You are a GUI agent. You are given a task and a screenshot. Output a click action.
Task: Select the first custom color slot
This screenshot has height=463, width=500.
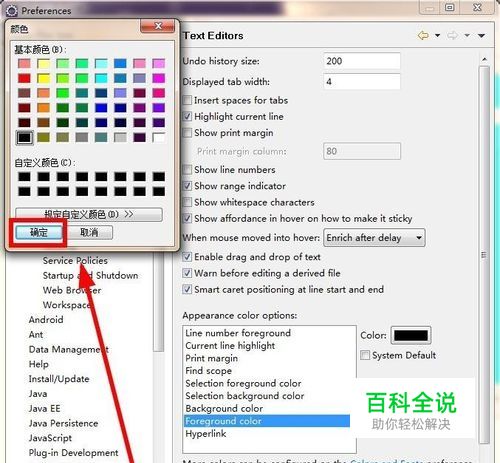24,177
